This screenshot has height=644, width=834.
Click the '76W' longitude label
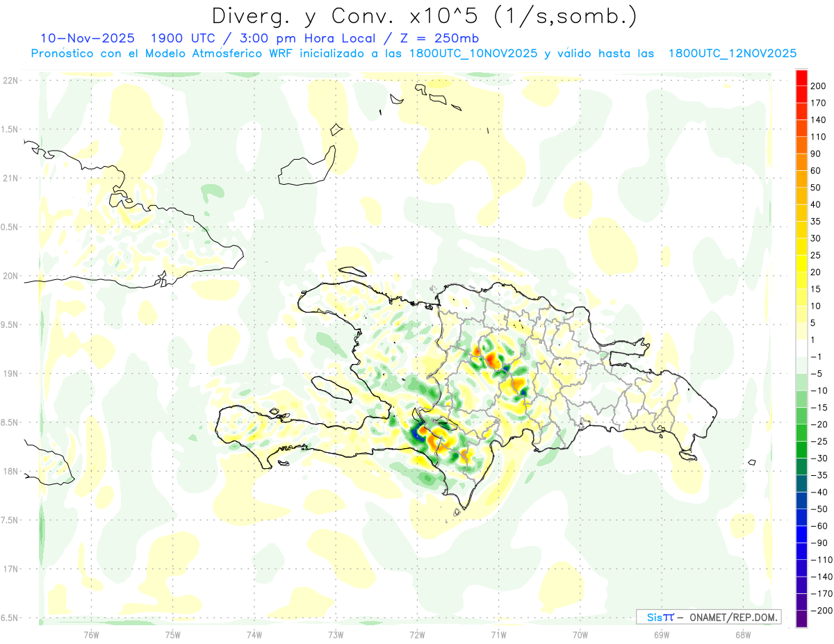(91, 635)
